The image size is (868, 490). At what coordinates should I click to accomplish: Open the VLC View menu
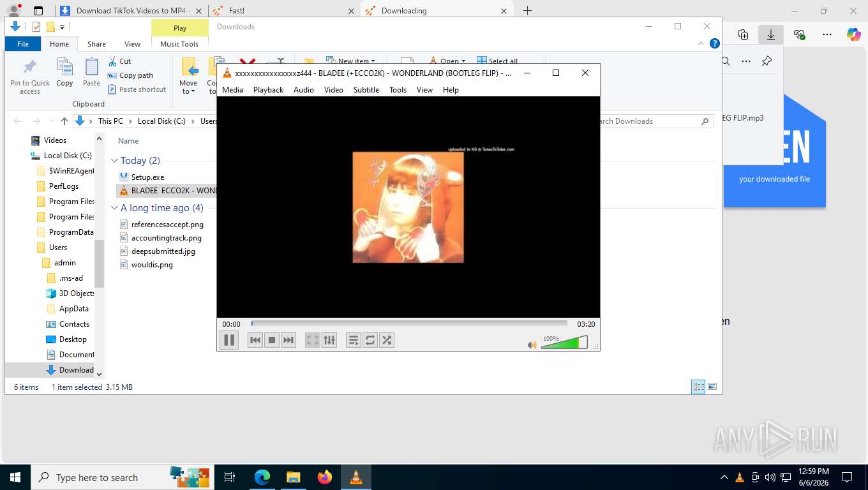[x=425, y=90]
